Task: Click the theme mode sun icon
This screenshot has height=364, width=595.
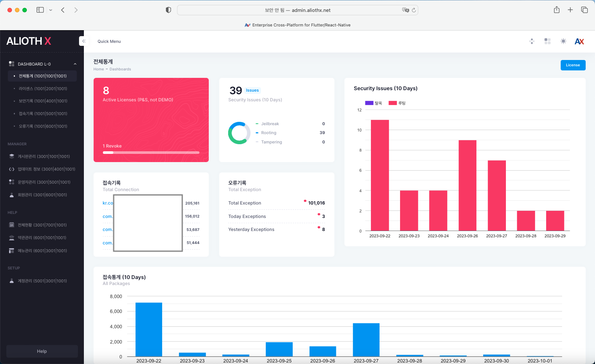Action: point(563,41)
